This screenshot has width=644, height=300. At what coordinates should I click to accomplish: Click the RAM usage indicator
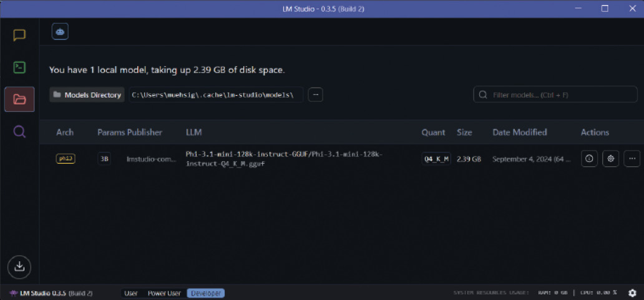click(553, 293)
